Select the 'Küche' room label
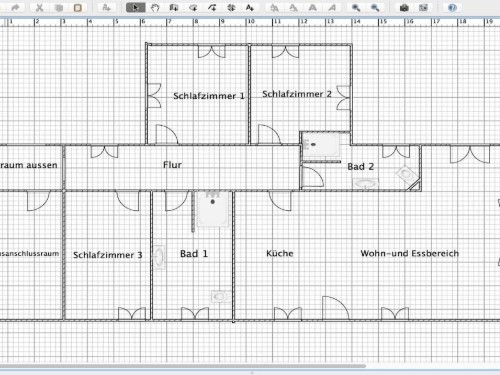This screenshot has height=375, width=500. pos(280,253)
